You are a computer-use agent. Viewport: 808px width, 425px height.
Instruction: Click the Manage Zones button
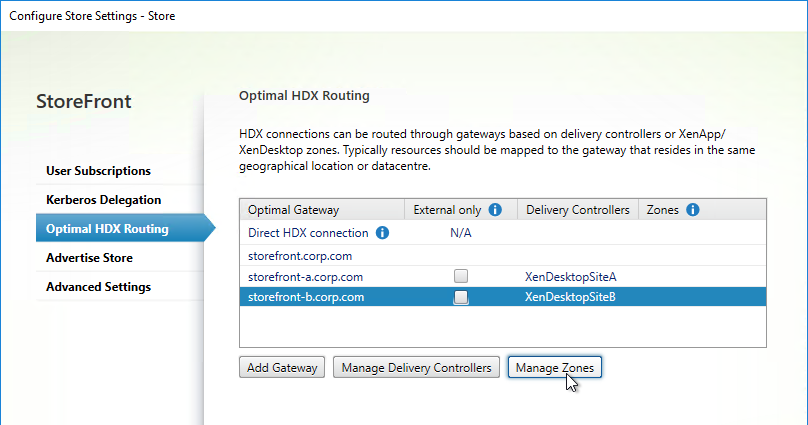click(554, 367)
